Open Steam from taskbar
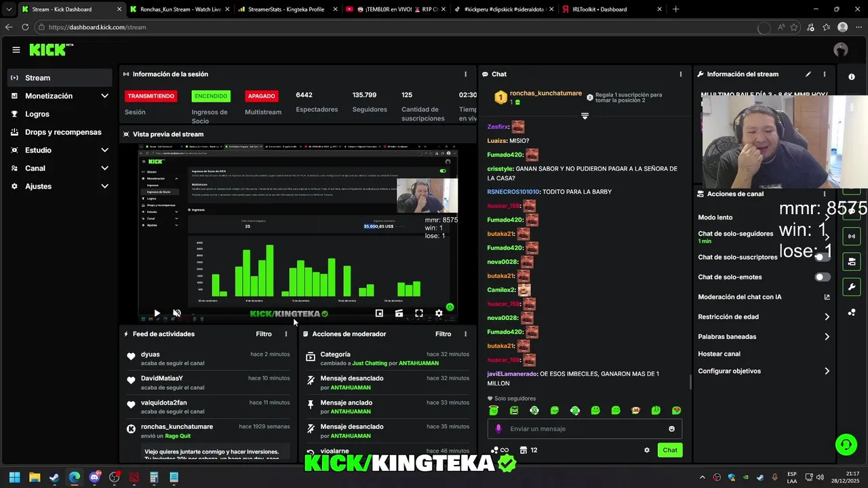 (x=54, y=477)
